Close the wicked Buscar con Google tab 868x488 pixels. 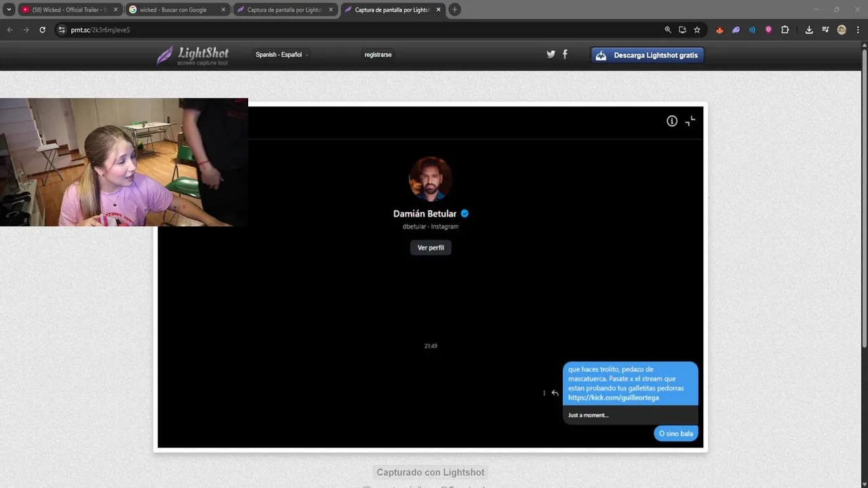pos(223,9)
